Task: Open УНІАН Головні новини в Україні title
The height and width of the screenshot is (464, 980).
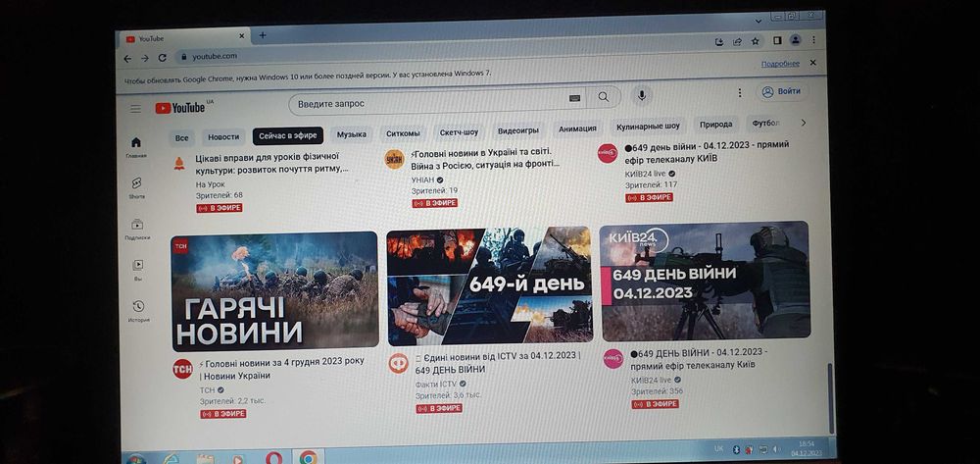Action: point(486,158)
